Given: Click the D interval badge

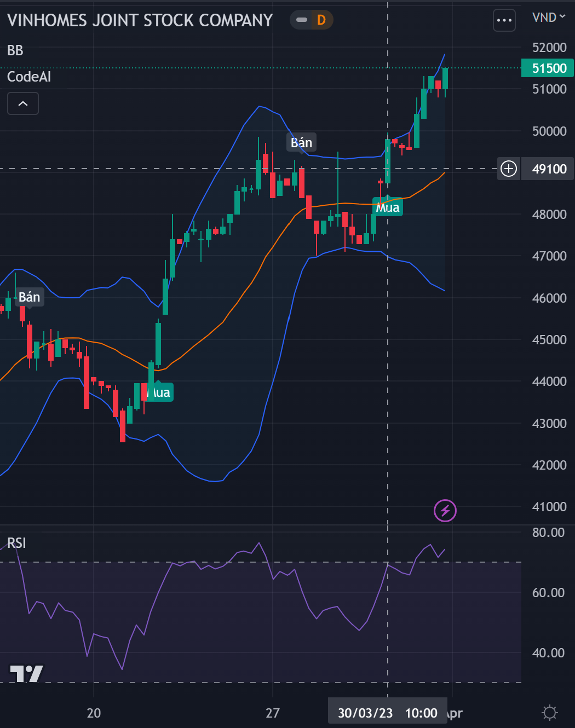Looking at the screenshot, I should click(321, 20).
